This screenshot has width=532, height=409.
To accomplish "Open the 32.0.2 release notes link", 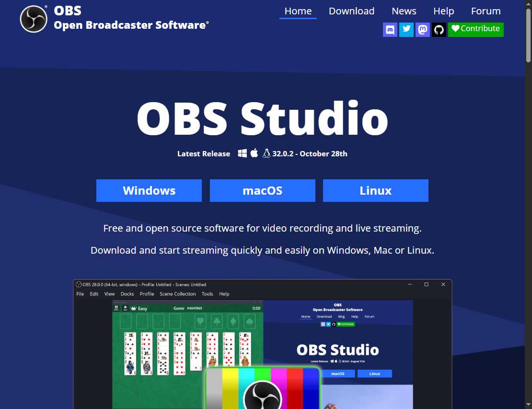I will pos(310,153).
